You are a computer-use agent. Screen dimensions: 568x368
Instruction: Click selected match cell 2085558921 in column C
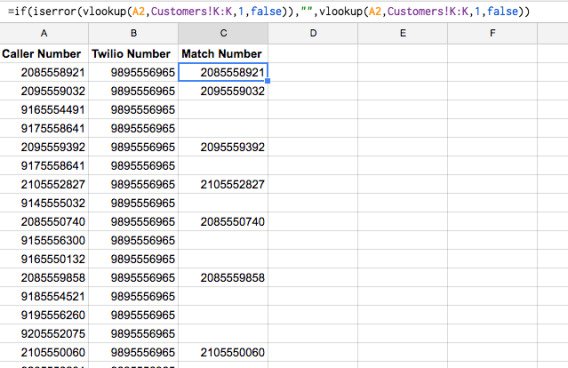[223, 72]
